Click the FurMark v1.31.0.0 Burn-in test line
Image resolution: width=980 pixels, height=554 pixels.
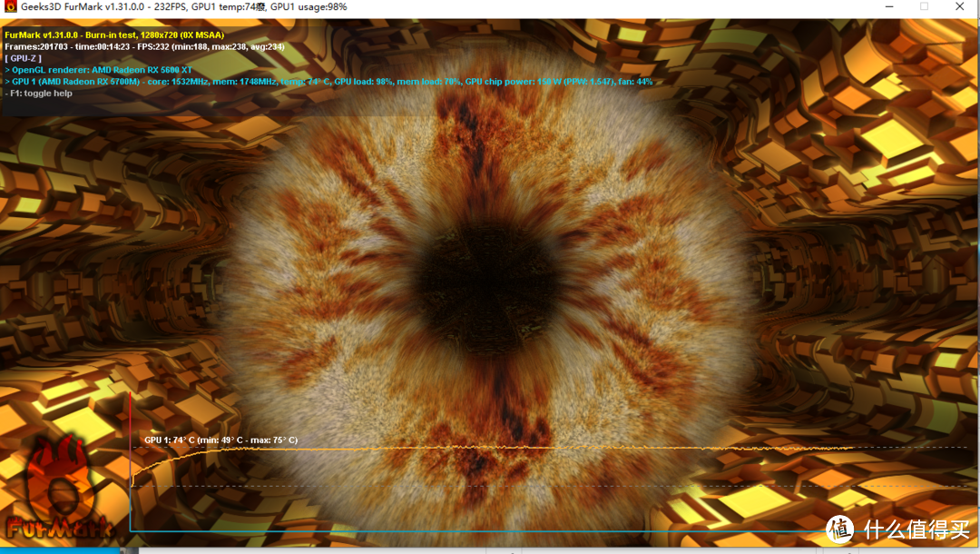(114, 35)
